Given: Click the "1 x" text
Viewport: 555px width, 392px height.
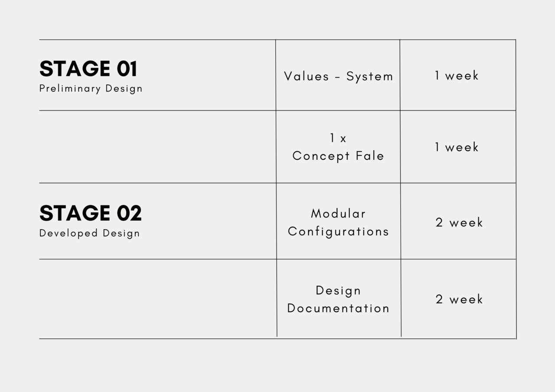Looking at the screenshot, I should 338,138.
